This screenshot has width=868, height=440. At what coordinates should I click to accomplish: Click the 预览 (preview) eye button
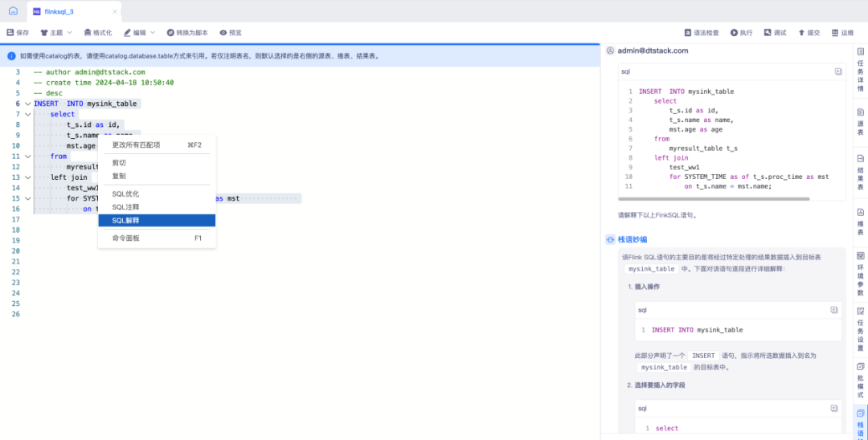(x=231, y=33)
